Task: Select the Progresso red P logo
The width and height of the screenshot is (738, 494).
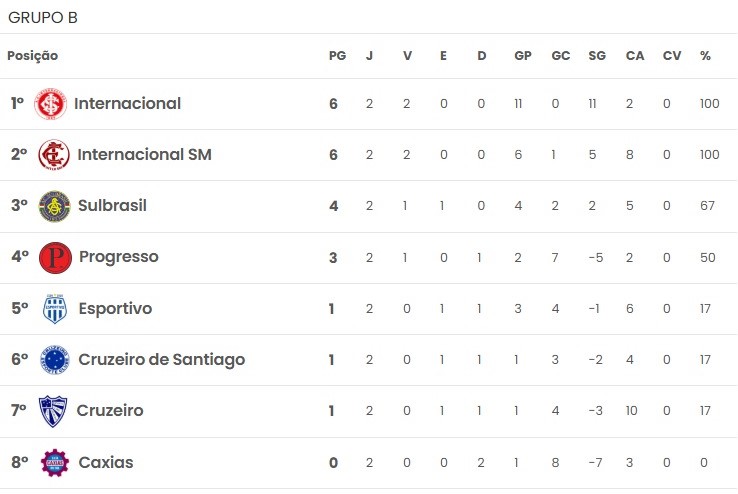Action: (x=56, y=257)
